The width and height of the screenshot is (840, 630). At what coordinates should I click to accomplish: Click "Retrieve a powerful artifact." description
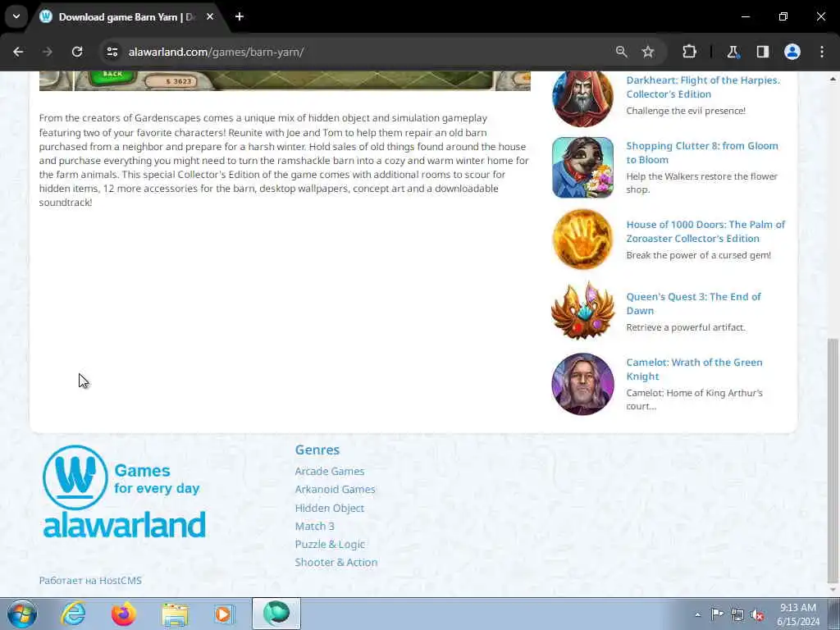click(686, 327)
